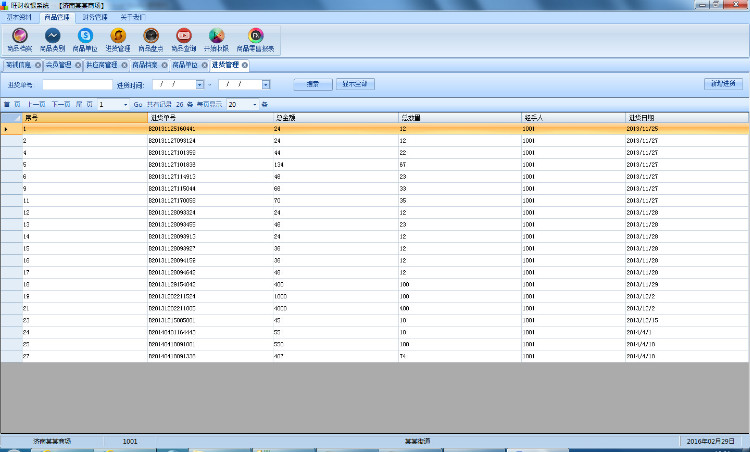Switch to the 基本资料 ribbon tab
This screenshot has width=750, height=452.
pos(19,17)
